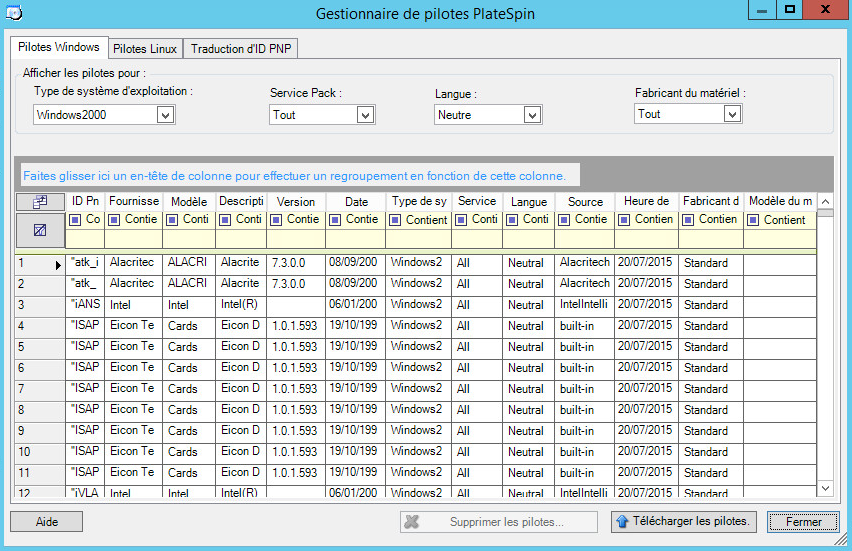Open the Langue dropdown list

pos(532,115)
